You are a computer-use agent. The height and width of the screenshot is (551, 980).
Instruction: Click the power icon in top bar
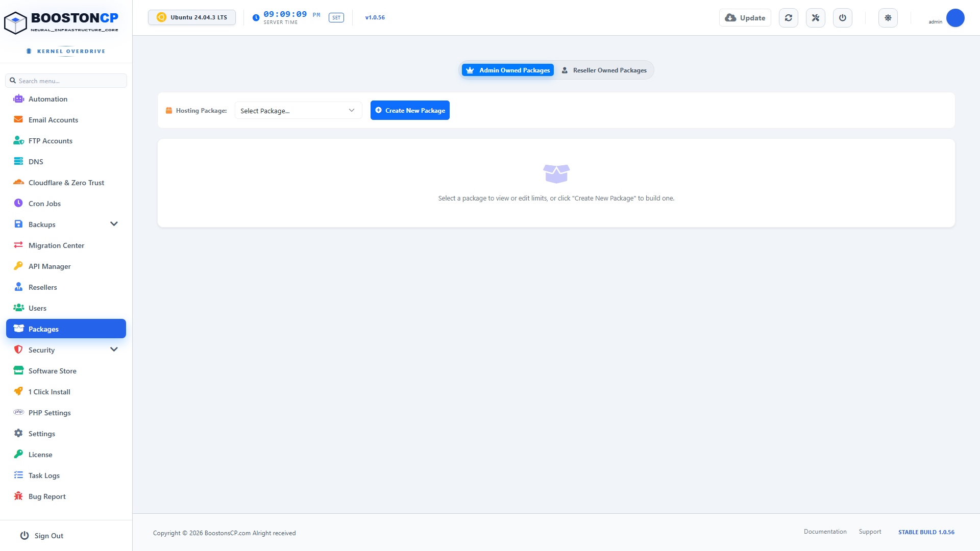843,18
